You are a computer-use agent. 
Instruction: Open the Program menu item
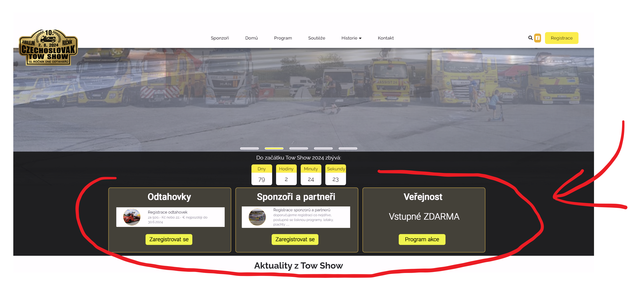pyautogui.click(x=283, y=38)
